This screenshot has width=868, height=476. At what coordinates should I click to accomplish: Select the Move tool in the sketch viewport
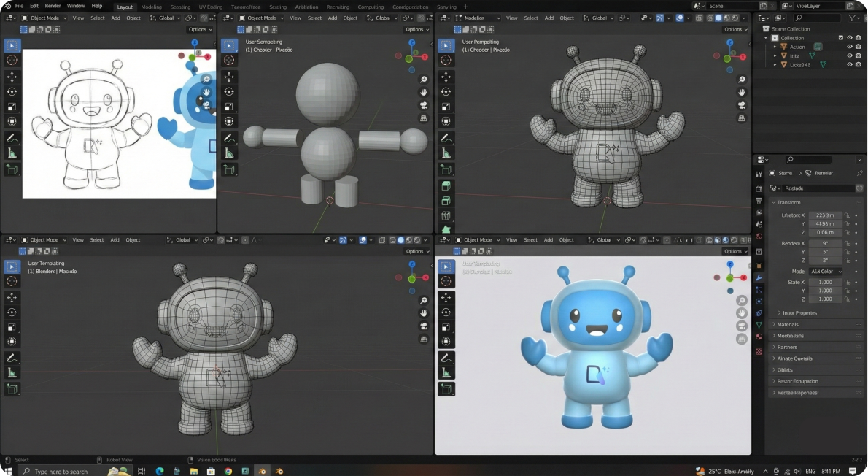(x=12, y=76)
